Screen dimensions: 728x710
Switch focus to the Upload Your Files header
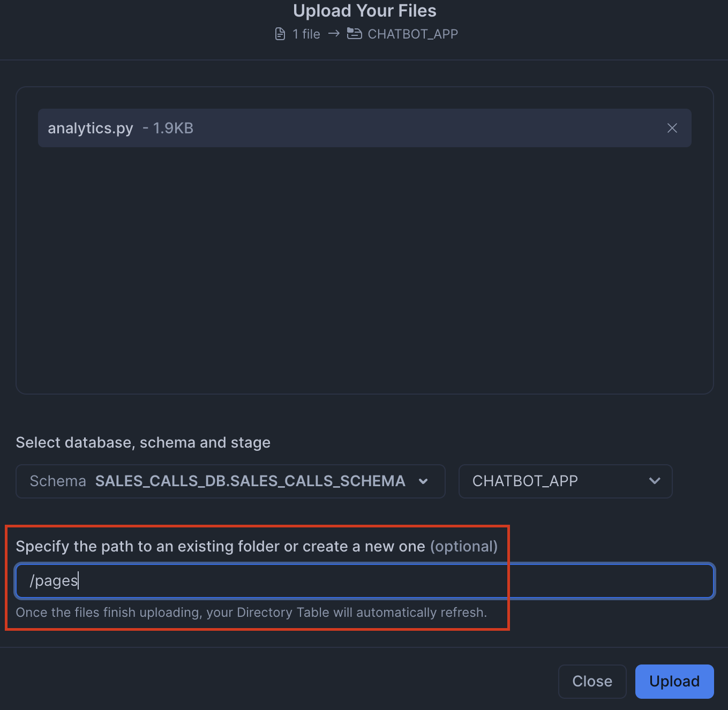(364, 10)
